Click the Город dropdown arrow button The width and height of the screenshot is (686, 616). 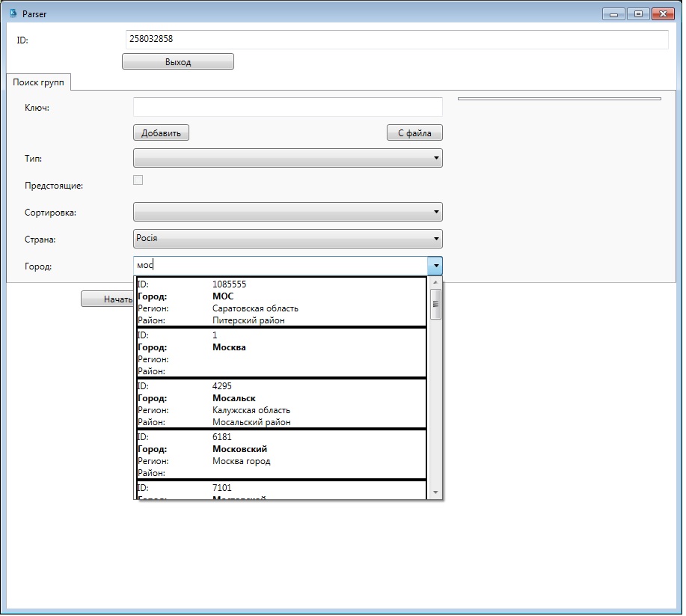[x=435, y=266]
